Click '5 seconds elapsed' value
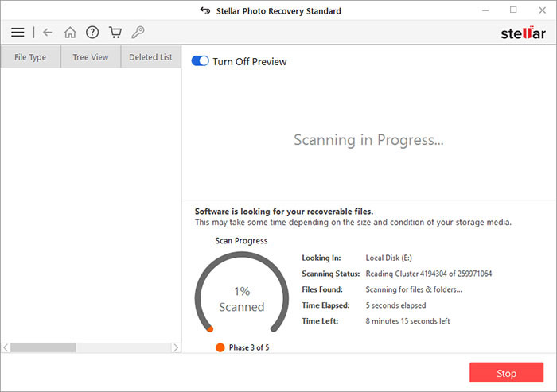Screen dimensions: 557x392 [x=395, y=305]
